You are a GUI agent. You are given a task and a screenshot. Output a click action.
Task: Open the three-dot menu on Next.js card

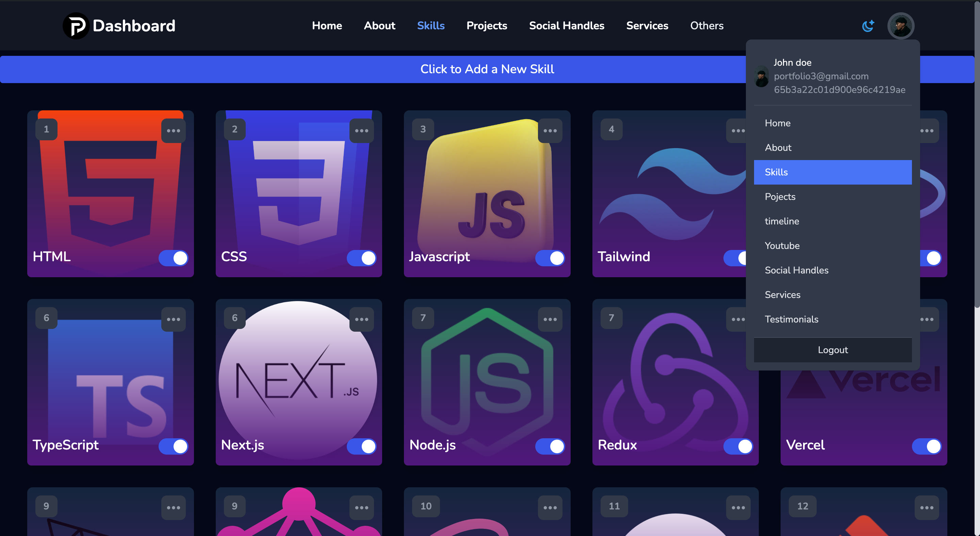pos(361,319)
